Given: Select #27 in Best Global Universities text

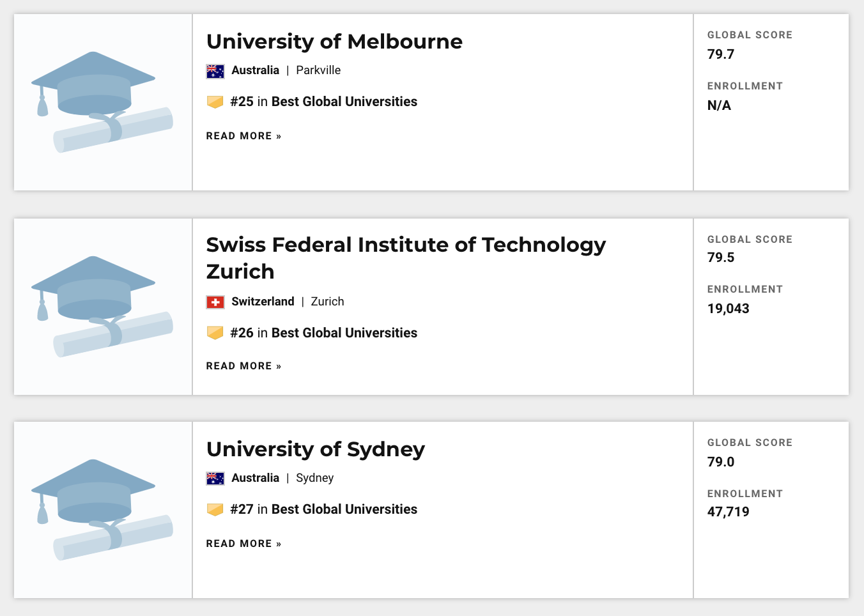Looking at the screenshot, I should click(x=323, y=509).
